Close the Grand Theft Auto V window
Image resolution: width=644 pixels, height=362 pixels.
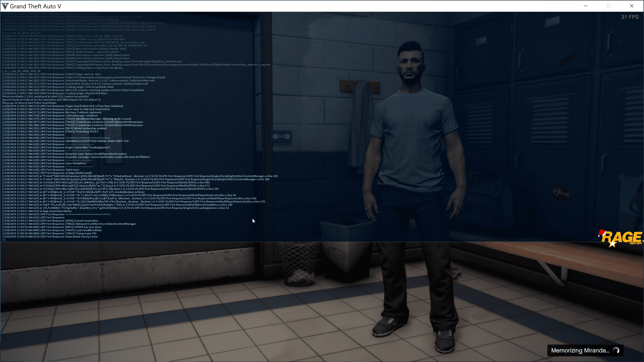631,6
